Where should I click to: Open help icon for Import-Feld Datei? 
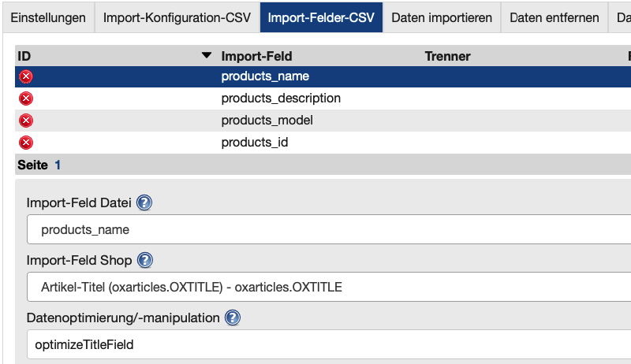tap(144, 202)
